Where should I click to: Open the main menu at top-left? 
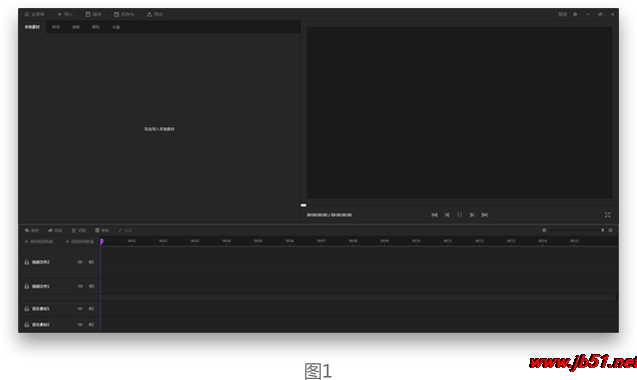pos(34,14)
